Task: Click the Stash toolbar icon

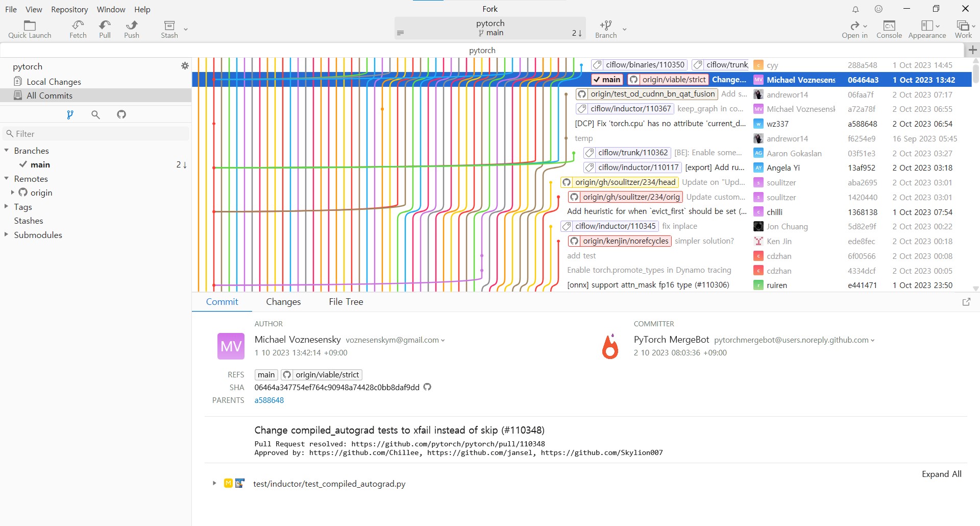Action: 169,30
